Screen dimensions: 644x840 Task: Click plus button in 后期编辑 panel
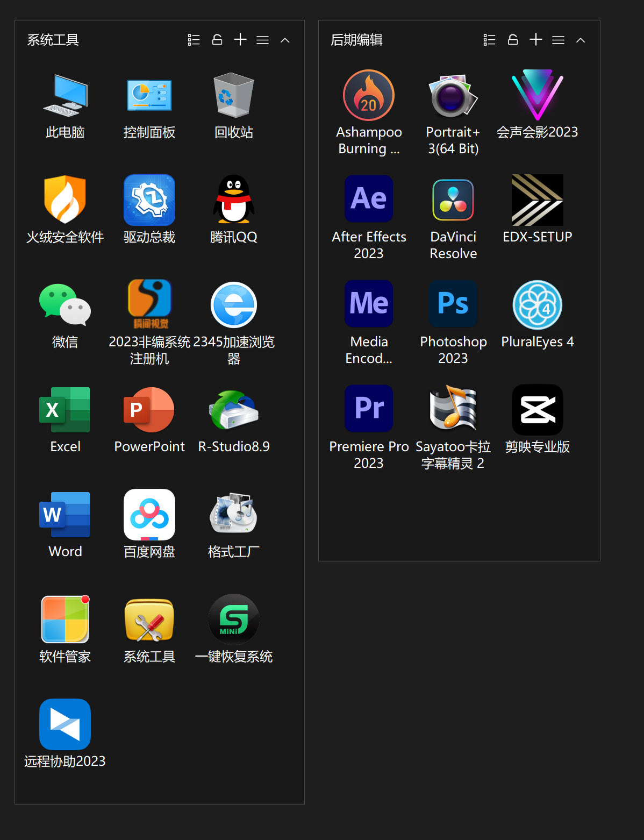pyautogui.click(x=536, y=39)
